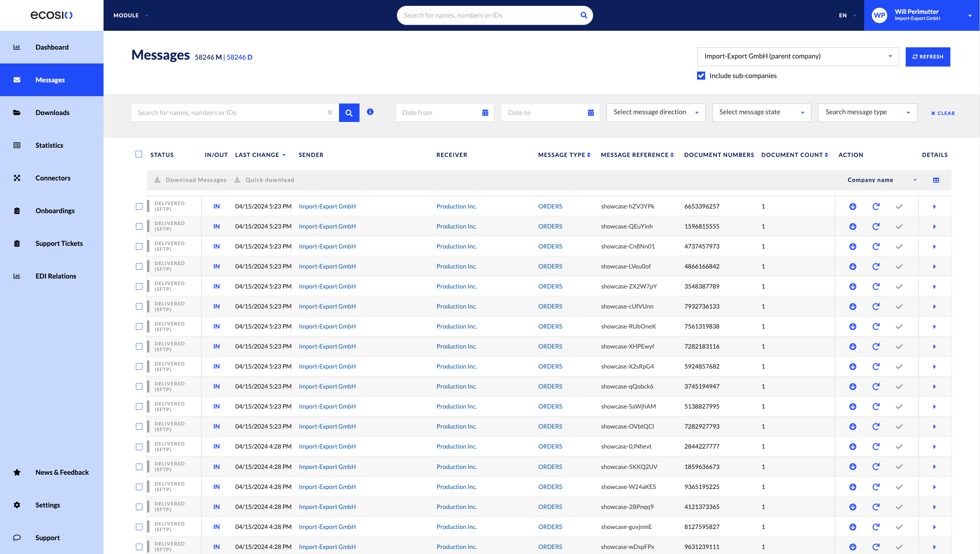
Task: Go to Downloads in the sidebar
Action: (52, 112)
